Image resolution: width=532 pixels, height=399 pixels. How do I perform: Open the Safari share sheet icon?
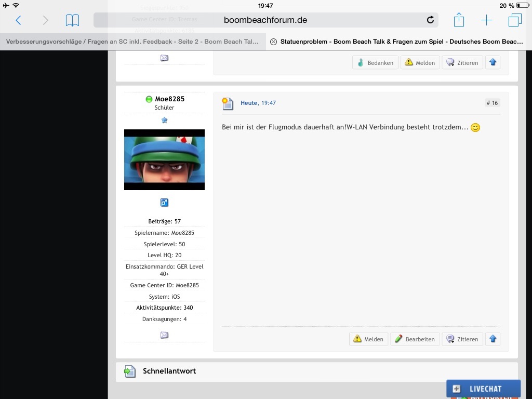click(459, 20)
